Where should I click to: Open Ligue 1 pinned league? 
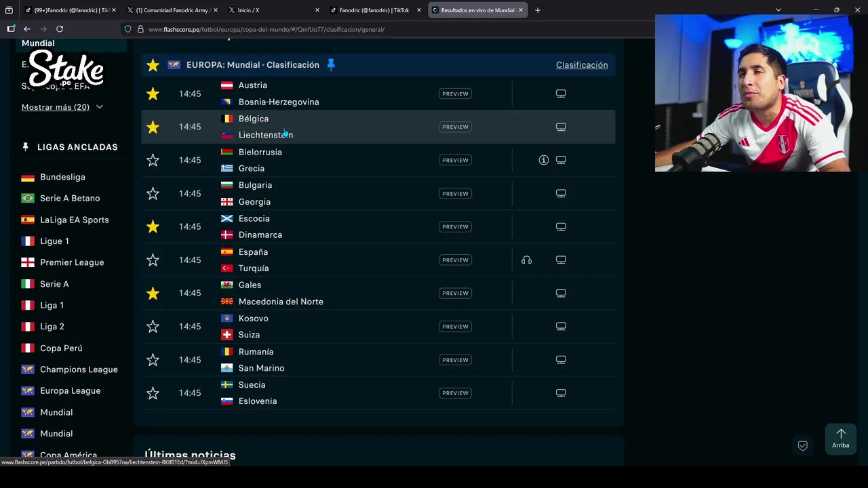pos(54,241)
